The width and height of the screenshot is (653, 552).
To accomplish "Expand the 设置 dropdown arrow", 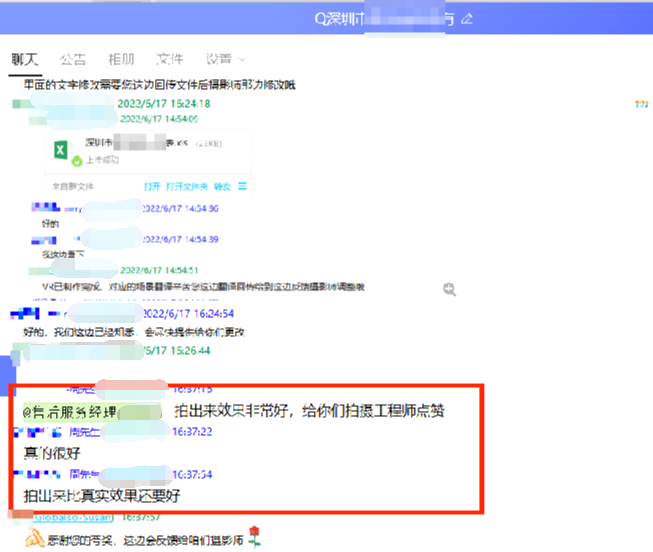I will (x=241, y=60).
